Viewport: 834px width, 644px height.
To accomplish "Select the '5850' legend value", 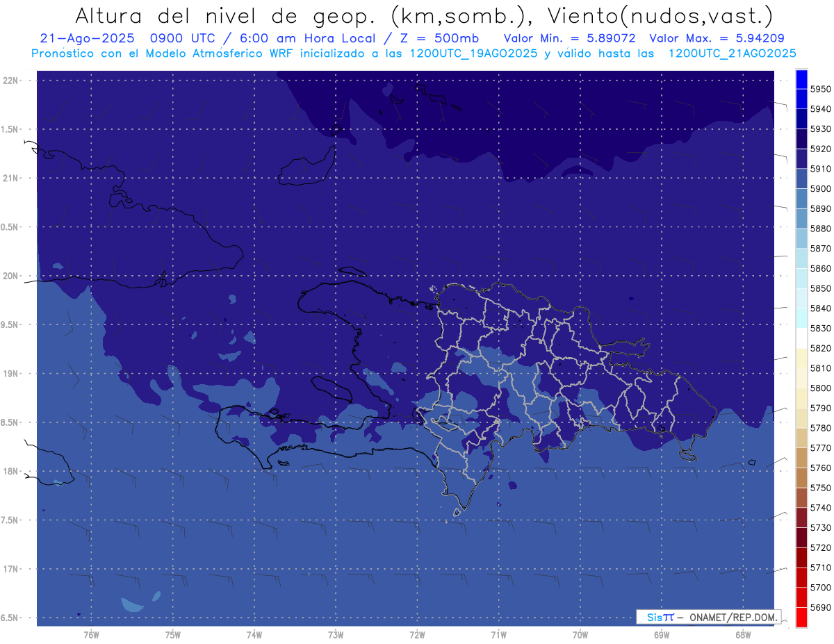I will pyautogui.click(x=821, y=289).
